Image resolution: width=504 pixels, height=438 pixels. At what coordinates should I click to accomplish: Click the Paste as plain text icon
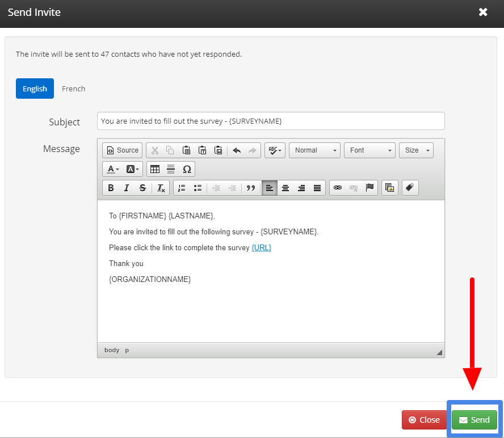tap(202, 150)
